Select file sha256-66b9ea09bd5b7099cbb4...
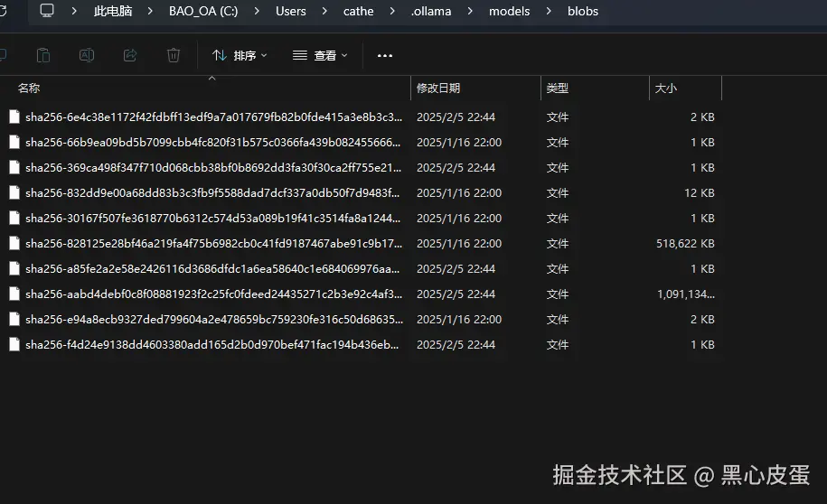Screen dimensions: 827x504 click(x=213, y=143)
